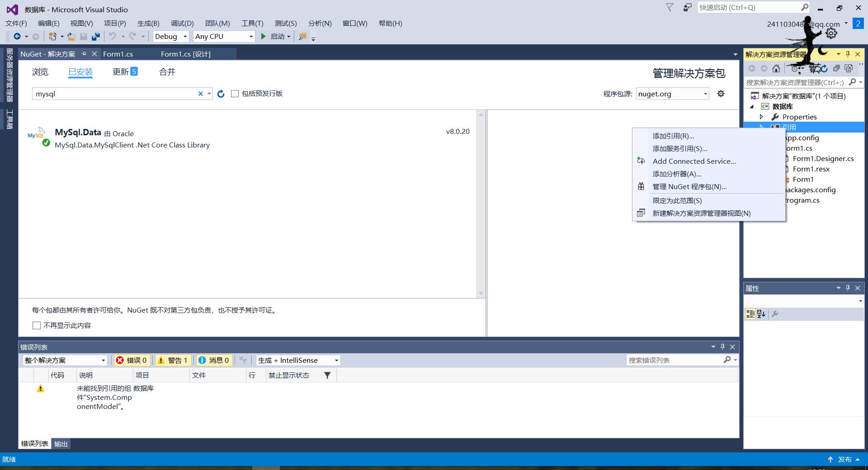Click Solution Explorer collapse all icon
The width and height of the screenshot is (868, 470).
(x=836, y=68)
